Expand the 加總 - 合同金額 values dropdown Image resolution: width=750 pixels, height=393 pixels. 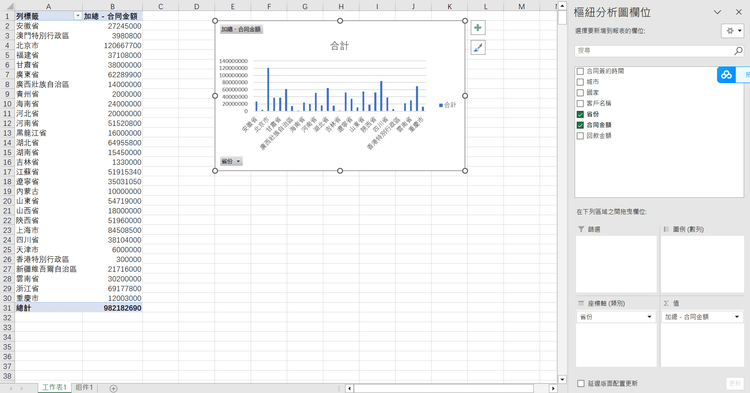pos(737,317)
